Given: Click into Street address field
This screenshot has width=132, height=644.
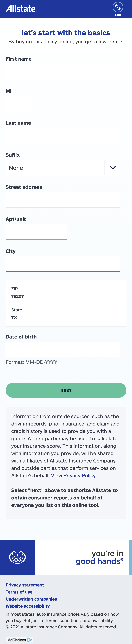Looking at the screenshot, I should [63, 200].
